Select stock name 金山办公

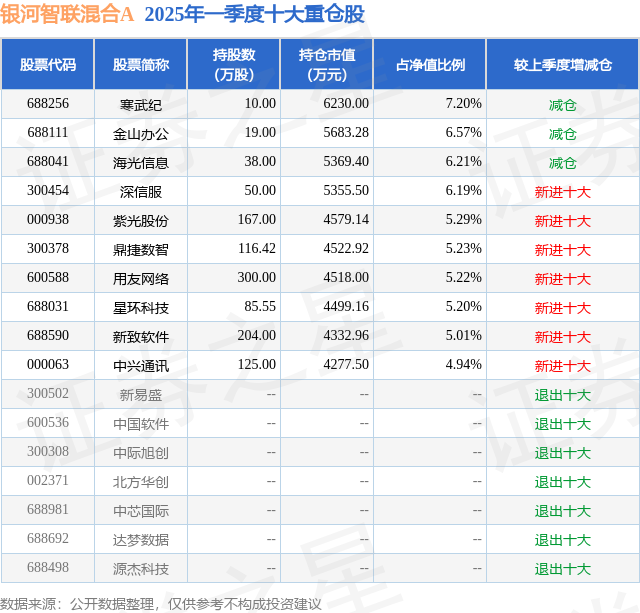click(x=141, y=134)
